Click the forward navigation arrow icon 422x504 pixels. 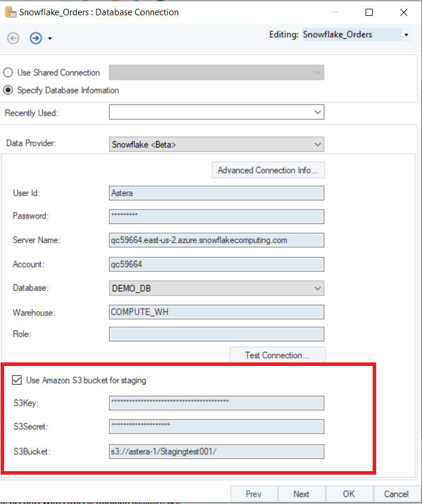36,38
